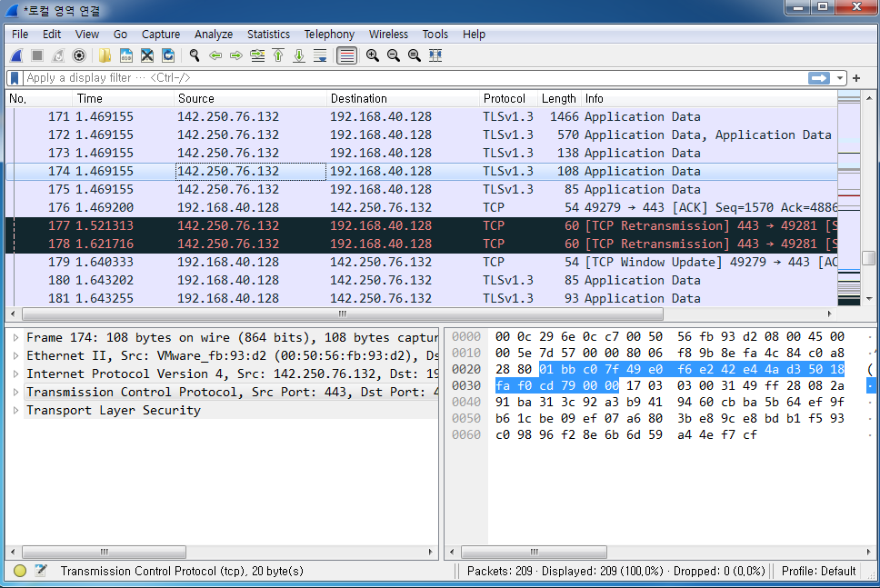Sort by Length column header
Screen dimensions: 880x588
click(559, 99)
